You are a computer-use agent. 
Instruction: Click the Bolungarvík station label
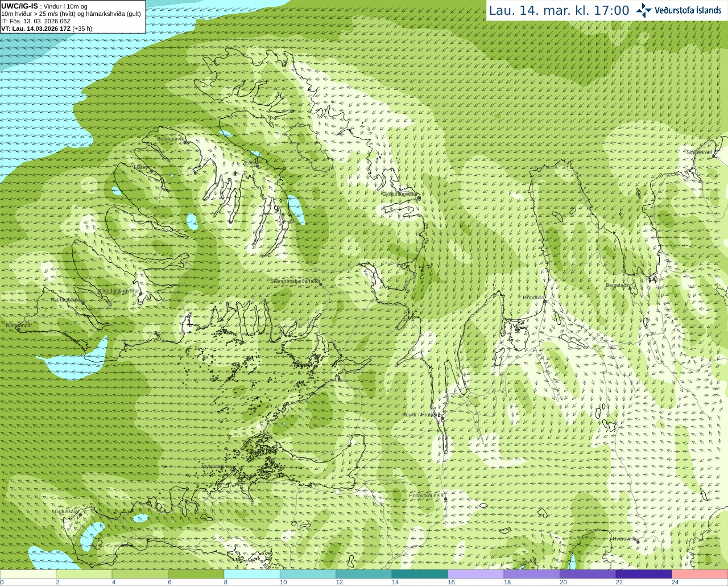coord(170,139)
